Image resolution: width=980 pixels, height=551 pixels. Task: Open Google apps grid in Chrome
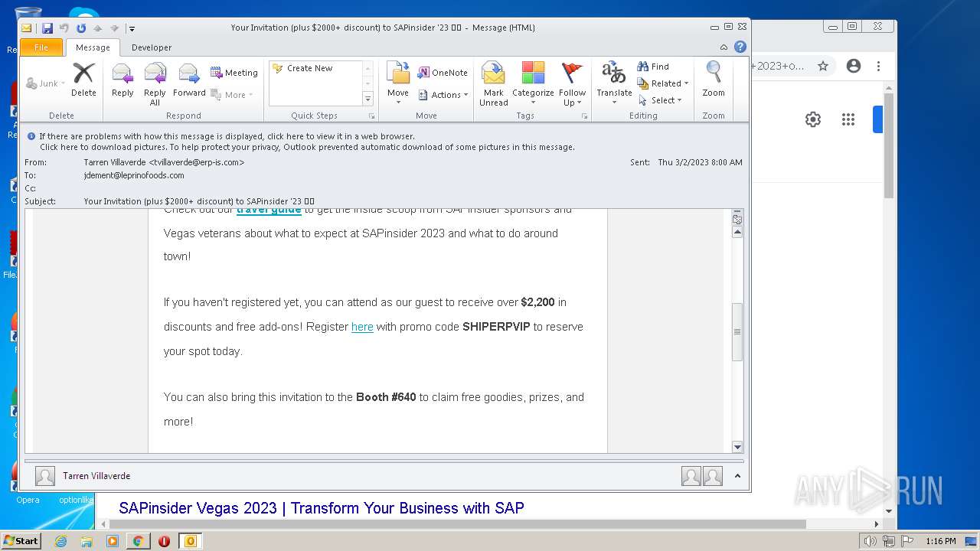tap(848, 119)
